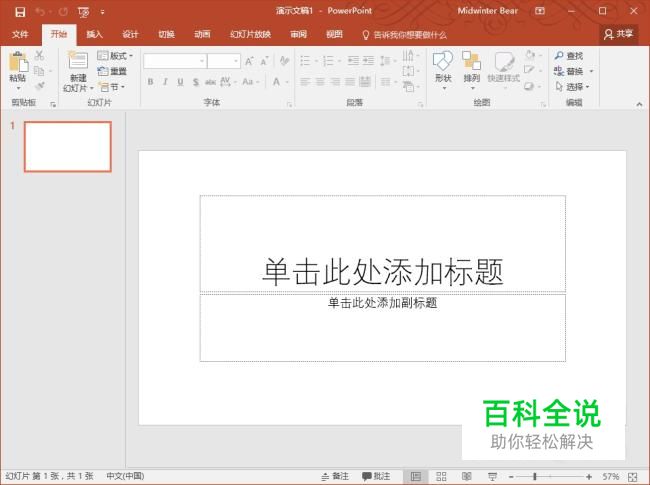Click the 查找 find button
This screenshot has width=650, height=485.
coord(569,55)
